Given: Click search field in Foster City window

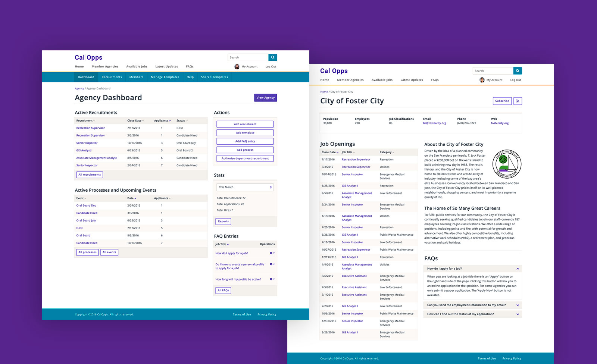Looking at the screenshot, I should click(493, 71).
